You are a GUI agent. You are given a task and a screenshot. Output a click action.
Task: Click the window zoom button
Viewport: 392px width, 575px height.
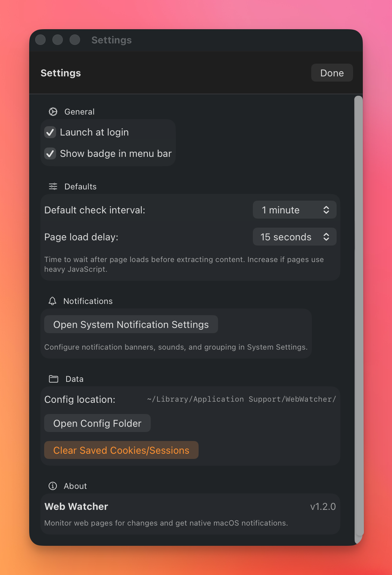tap(75, 40)
